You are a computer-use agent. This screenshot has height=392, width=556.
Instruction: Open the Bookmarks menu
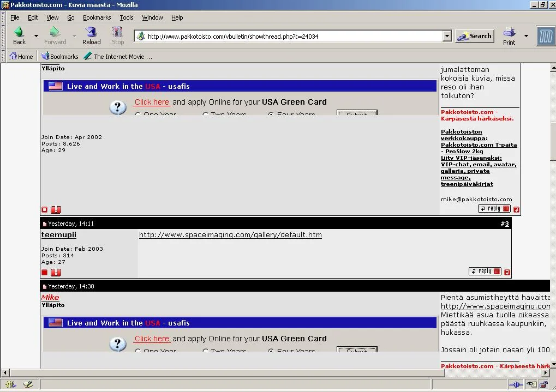click(x=97, y=17)
